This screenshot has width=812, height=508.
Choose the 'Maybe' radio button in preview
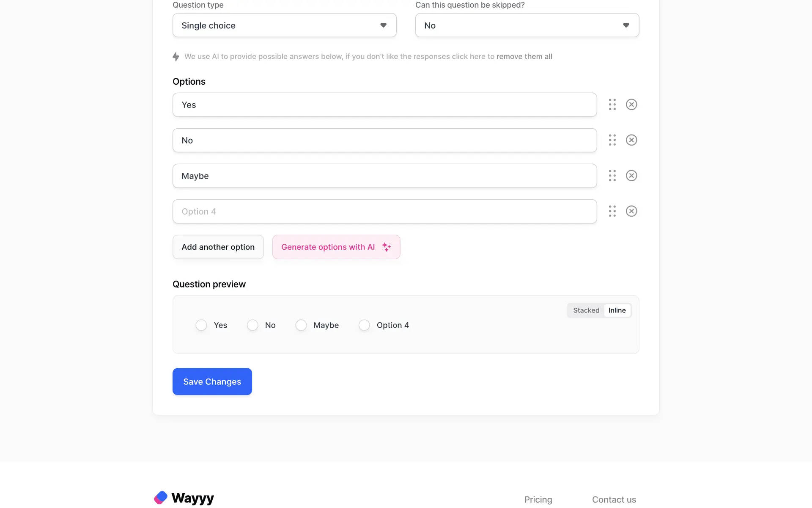coord(301,325)
